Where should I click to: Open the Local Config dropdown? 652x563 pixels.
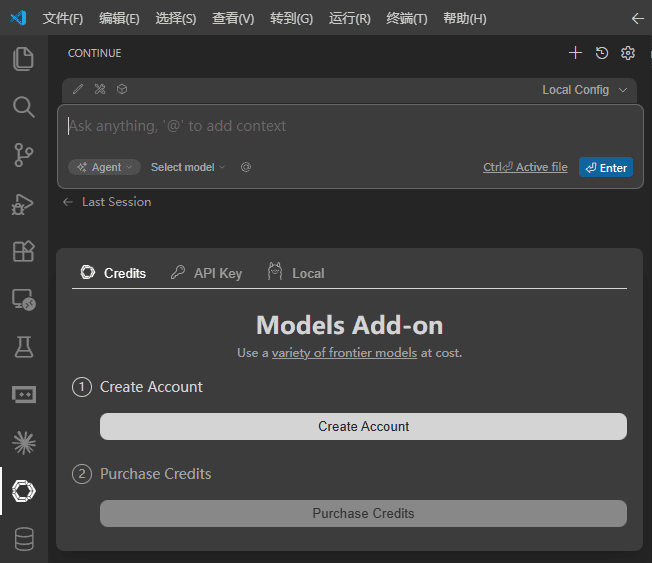pyautogui.click(x=584, y=90)
